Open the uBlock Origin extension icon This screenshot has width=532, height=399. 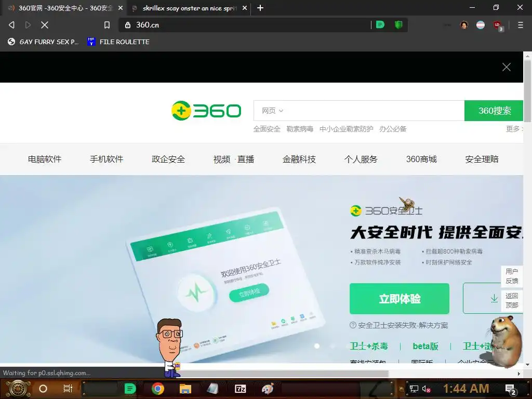click(498, 25)
